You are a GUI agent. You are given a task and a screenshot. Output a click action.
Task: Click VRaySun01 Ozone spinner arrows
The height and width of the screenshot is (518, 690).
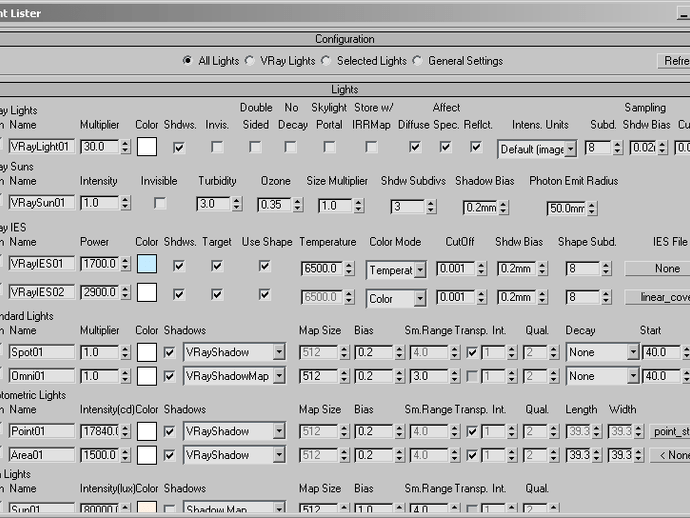click(x=298, y=205)
